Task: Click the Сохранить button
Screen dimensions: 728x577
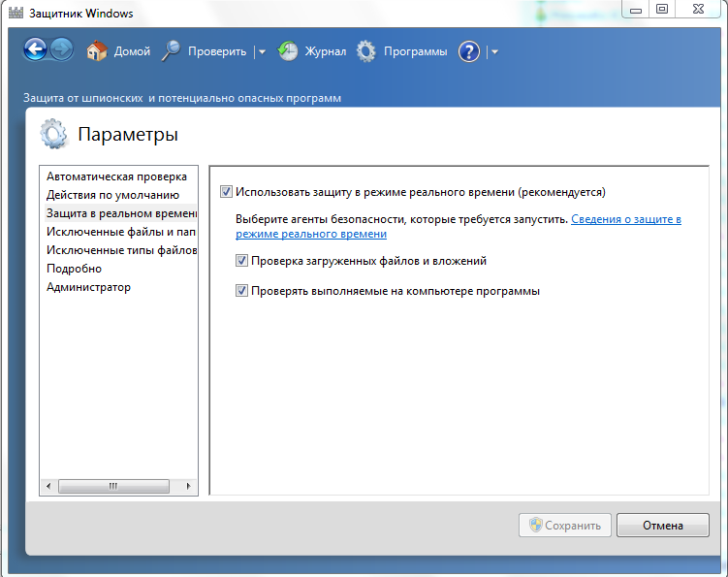Action: tap(564, 525)
